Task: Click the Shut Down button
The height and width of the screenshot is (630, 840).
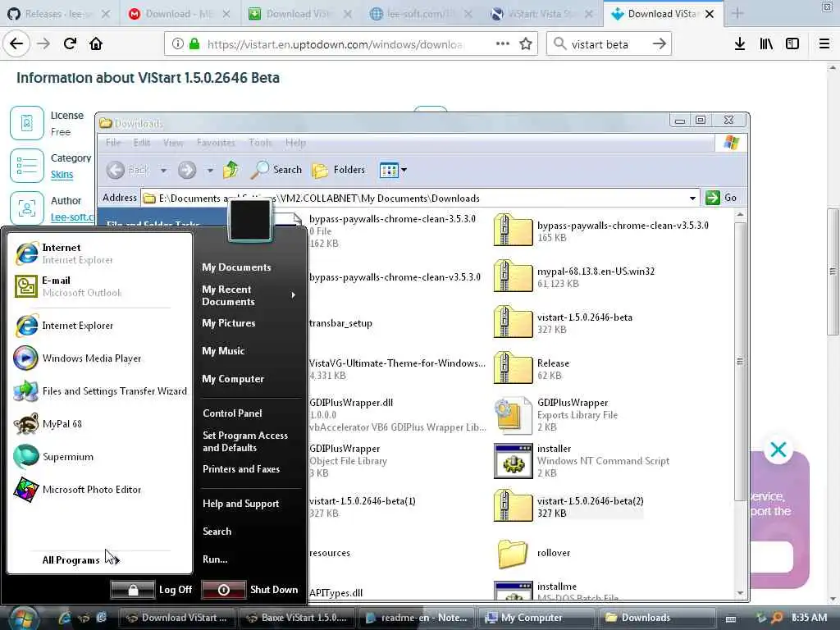Action: click(x=251, y=589)
